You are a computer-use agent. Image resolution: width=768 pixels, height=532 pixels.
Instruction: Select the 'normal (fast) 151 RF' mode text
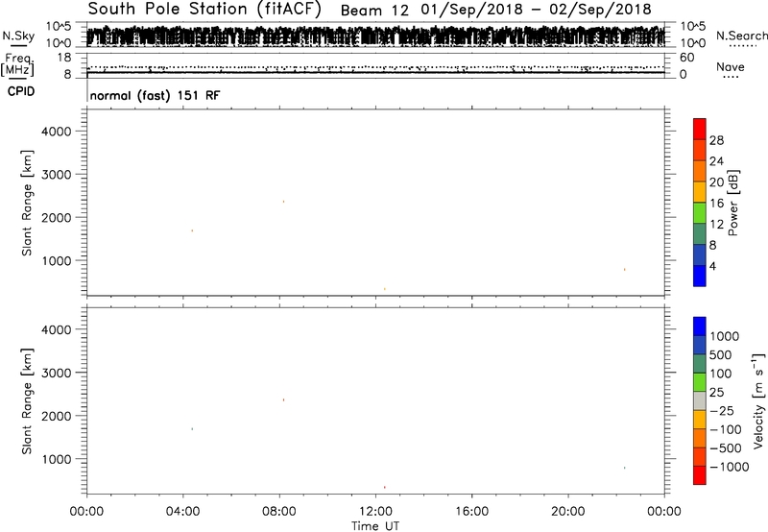pos(155,95)
